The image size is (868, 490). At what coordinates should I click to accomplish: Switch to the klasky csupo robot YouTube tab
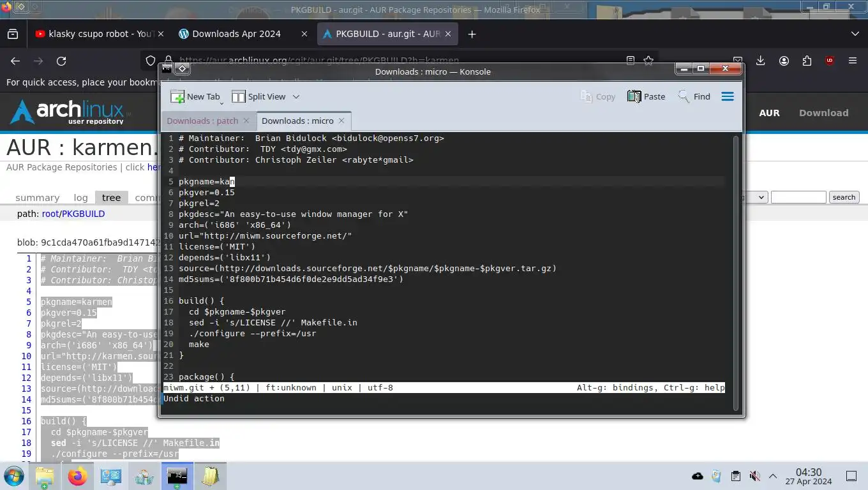[x=100, y=34]
